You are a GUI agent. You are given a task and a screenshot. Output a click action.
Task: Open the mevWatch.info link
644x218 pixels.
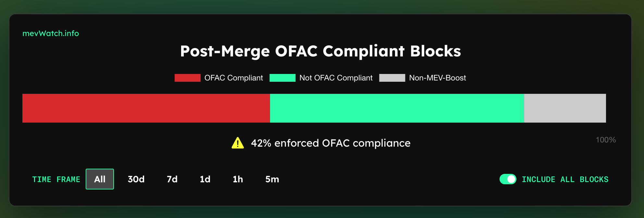point(51,33)
